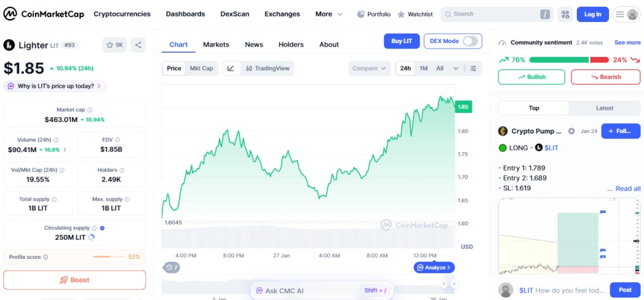Click the Post button
Viewport: 644px width, 300px height.
coord(625,290)
